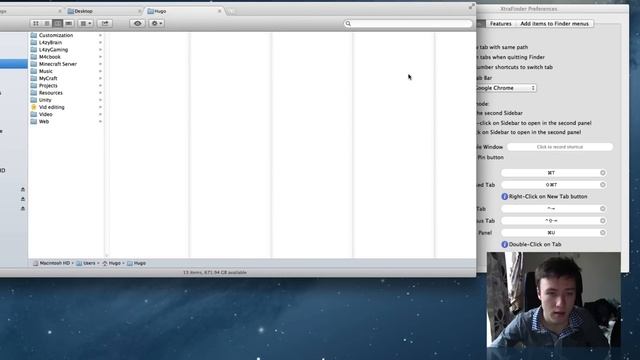Click the Projects folder icon
This screenshot has width=640, height=360.
tap(34, 85)
